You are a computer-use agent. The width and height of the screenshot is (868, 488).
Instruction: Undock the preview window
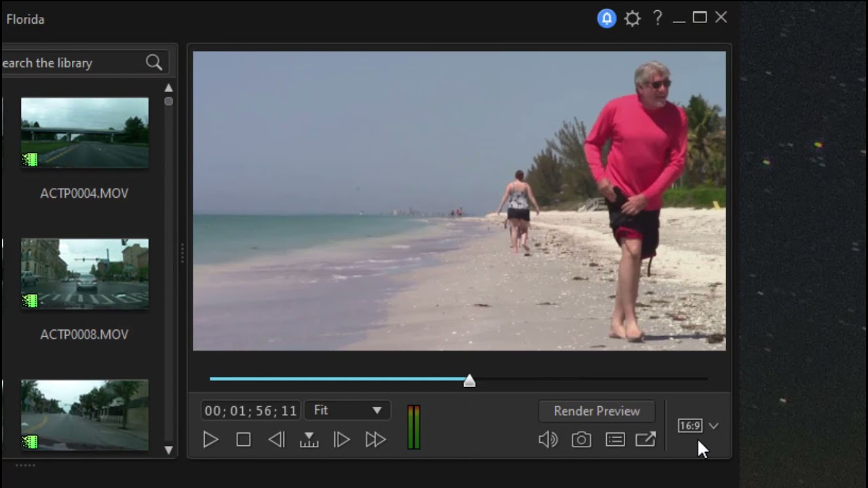pos(646,439)
